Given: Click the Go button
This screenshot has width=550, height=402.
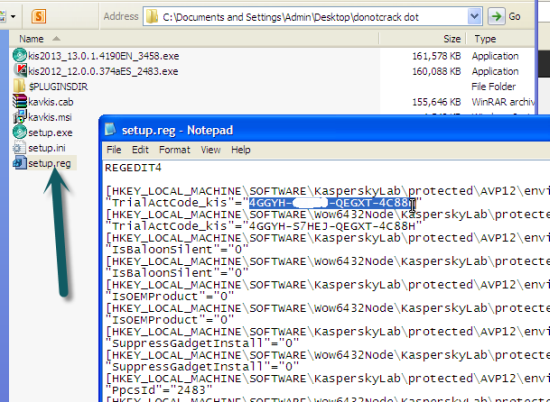Looking at the screenshot, I should pyautogui.click(x=505, y=16).
